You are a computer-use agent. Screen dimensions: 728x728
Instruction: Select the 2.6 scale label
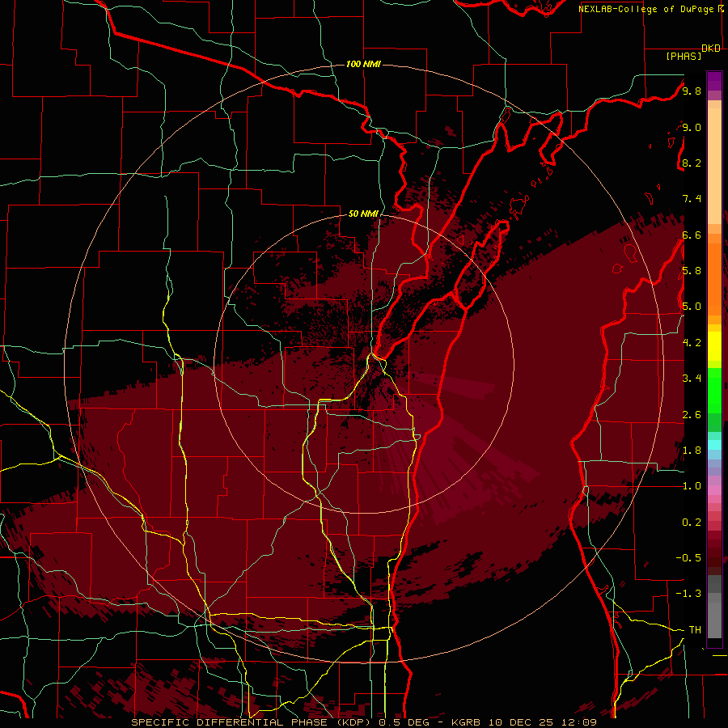(692, 415)
